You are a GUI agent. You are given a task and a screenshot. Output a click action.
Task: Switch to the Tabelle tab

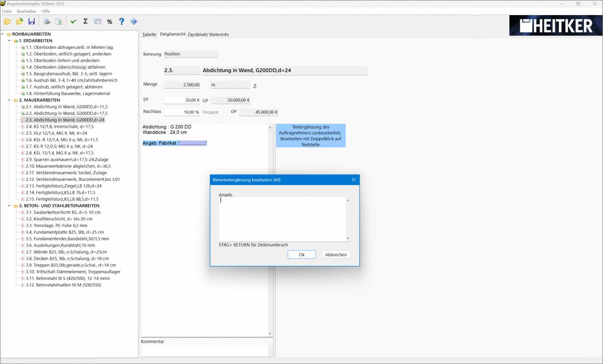[x=149, y=34]
